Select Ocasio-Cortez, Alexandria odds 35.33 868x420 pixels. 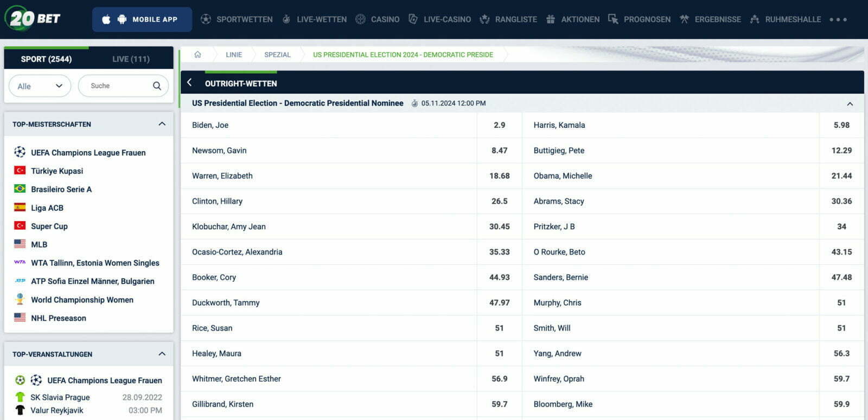(500, 252)
